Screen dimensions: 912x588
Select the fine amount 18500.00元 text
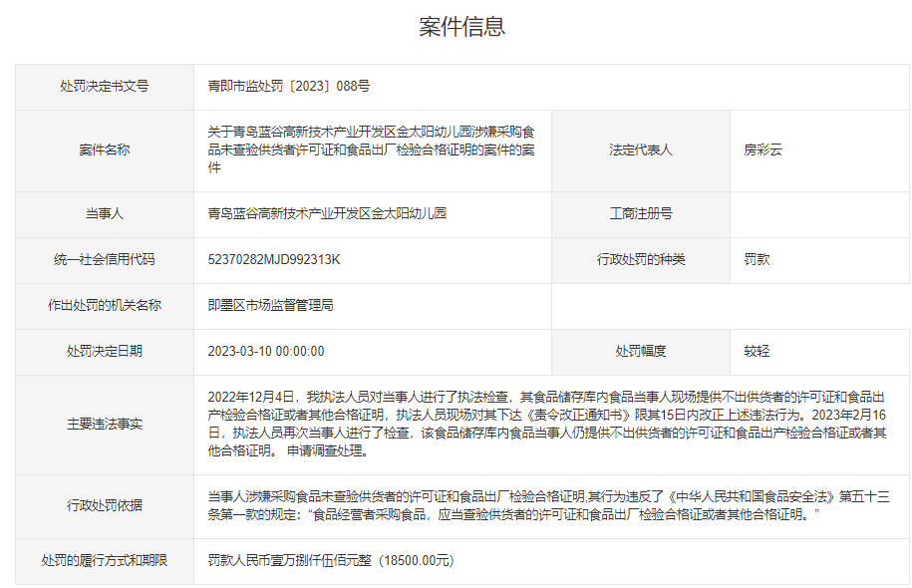[x=329, y=561]
